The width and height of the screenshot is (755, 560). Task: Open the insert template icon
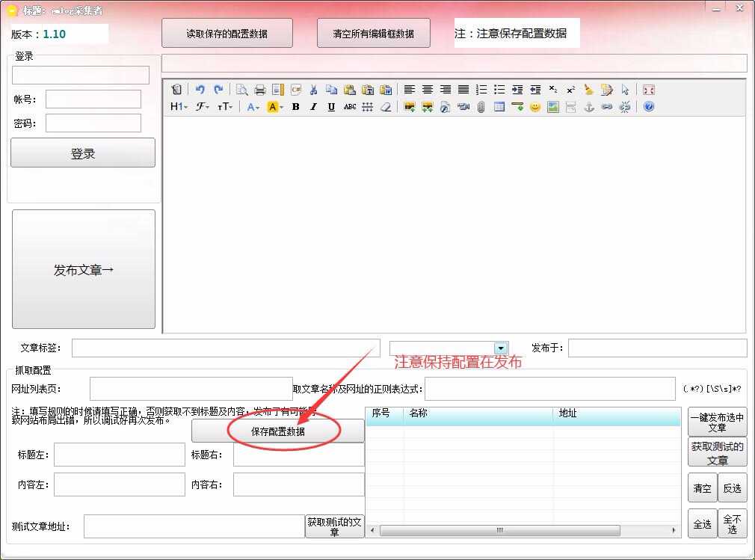point(278,89)
